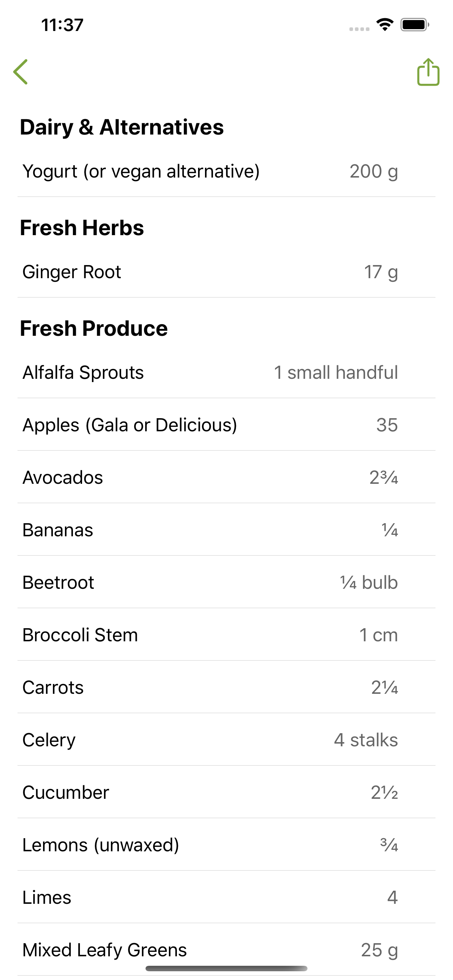453x980 pixels.
Task: Select the Yogurt (or vegan alternative) row
Action: click(226, 171)
